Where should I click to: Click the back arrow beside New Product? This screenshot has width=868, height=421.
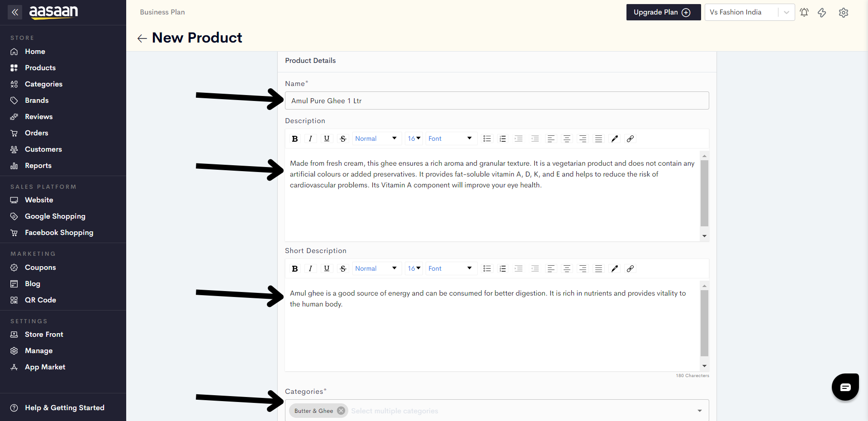[142, 38]
